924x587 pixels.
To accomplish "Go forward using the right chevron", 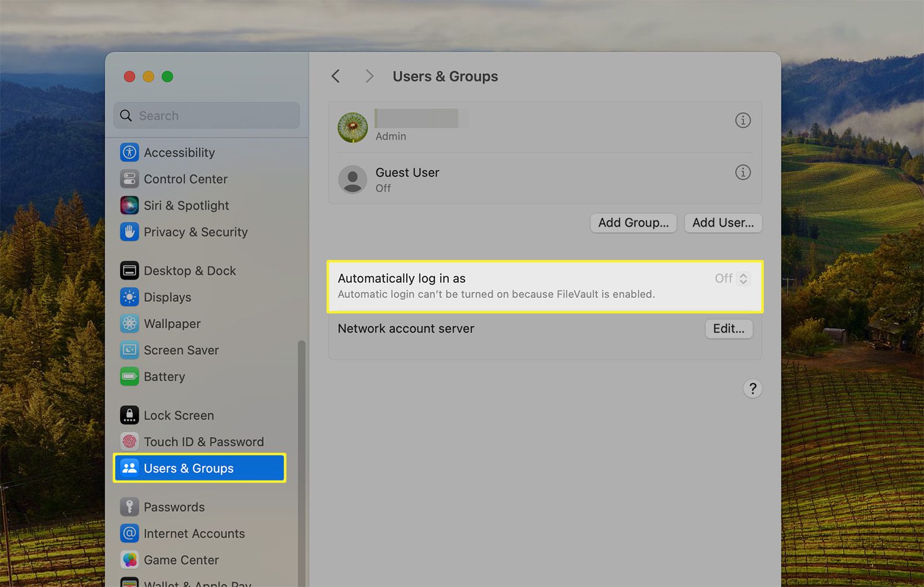I will click(370, 76).
